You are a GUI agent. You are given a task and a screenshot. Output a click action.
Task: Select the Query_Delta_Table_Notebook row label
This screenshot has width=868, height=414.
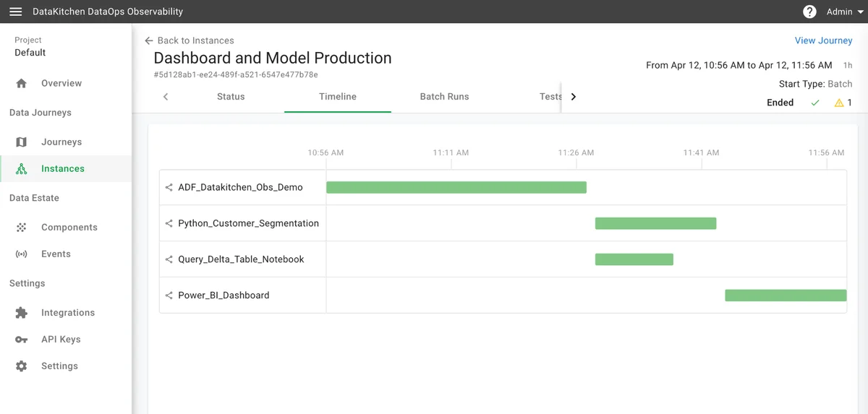tap(241, 259)
